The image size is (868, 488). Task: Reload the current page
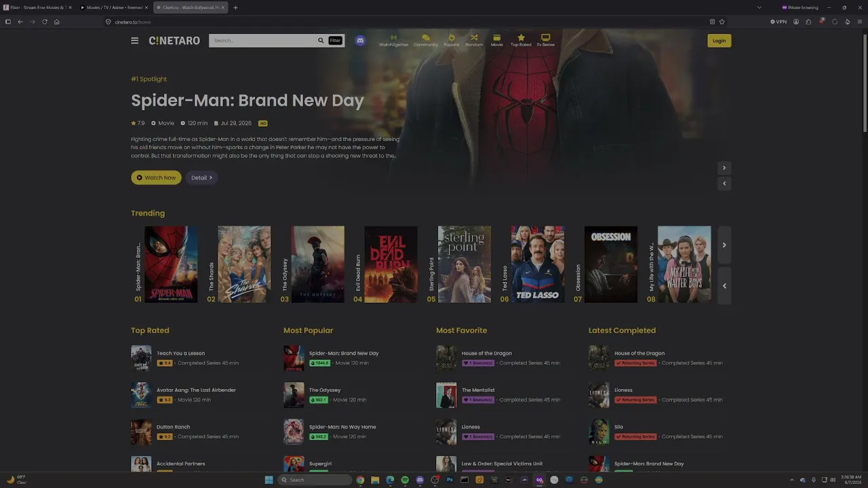click(x=45, y=22)
